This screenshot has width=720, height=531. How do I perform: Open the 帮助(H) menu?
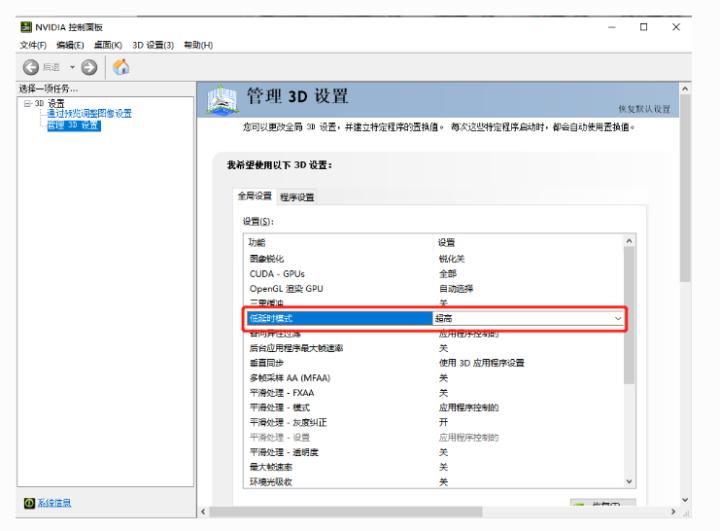(198, 45)
